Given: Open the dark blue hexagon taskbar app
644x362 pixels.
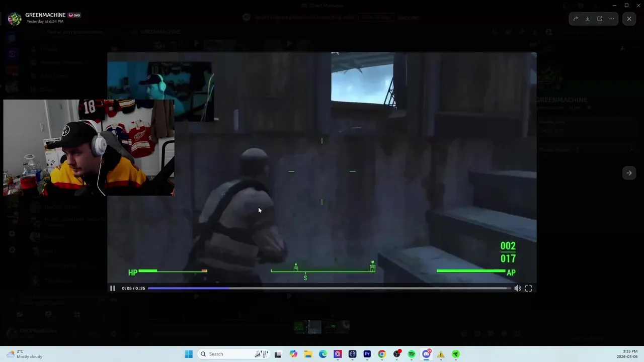Looking at the screenshot, I should 353,354.
